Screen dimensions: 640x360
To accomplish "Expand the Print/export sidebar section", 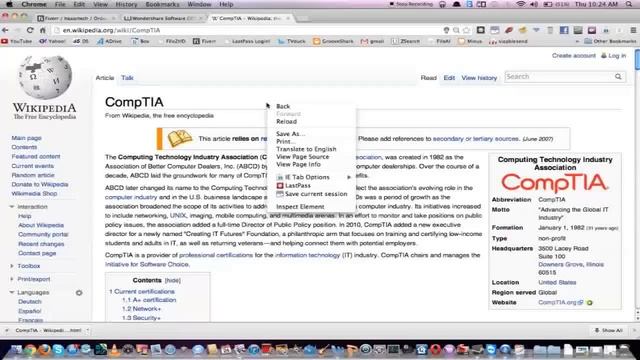I will (11, 279).
